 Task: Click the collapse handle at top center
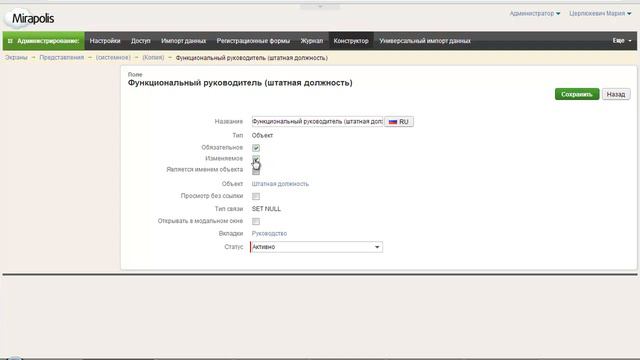[320, 7]
